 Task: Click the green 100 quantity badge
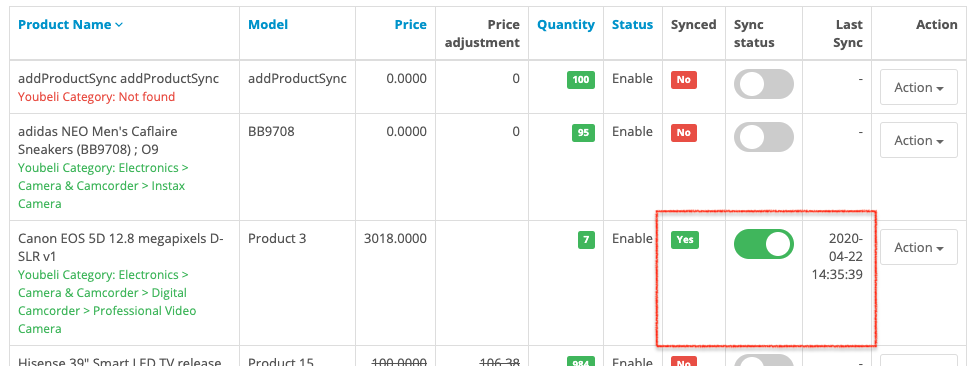click(581, 80)
